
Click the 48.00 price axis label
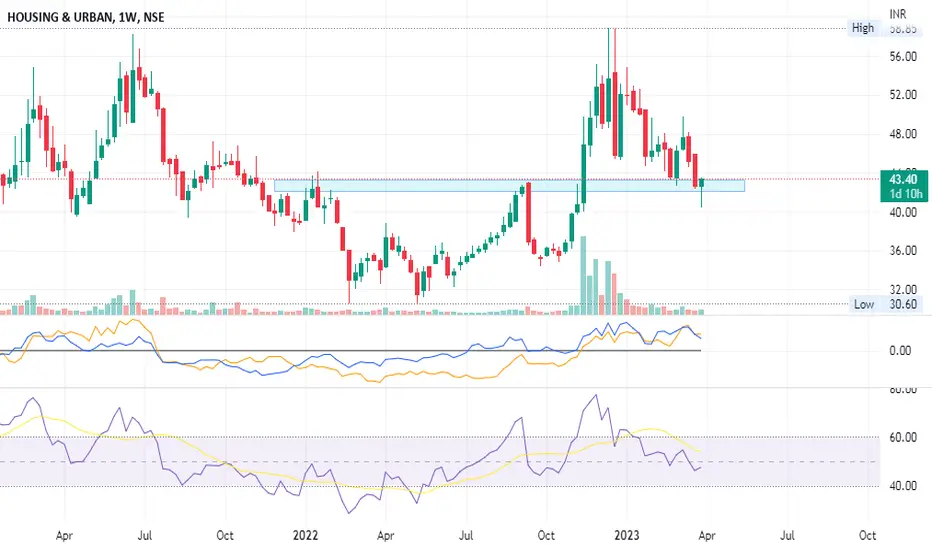click(x=903, y=134)
